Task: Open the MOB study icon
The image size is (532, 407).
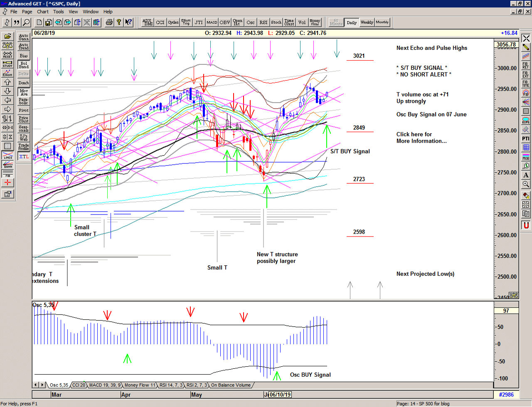Action: (525, 157)
